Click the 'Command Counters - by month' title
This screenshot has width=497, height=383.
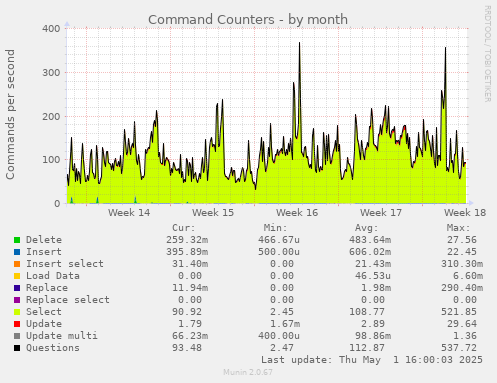(248, 20)
